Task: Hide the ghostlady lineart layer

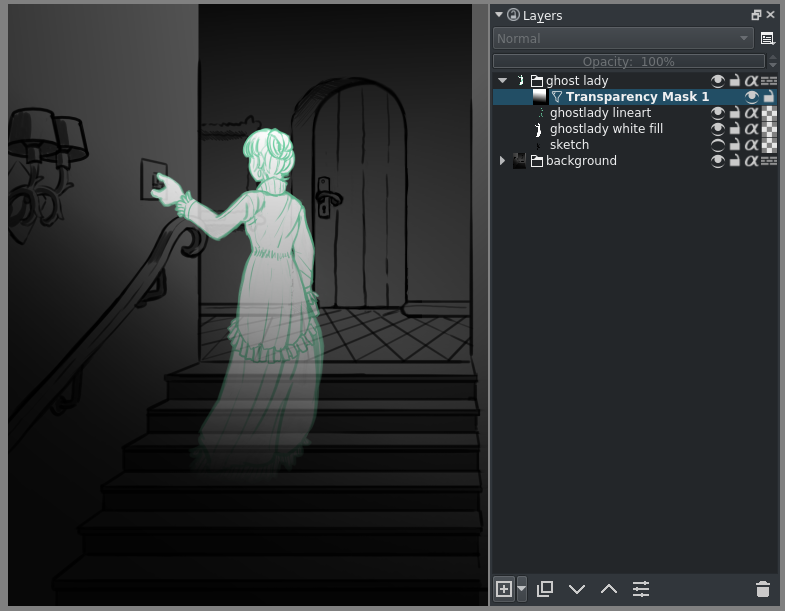Action: (717, 113)
